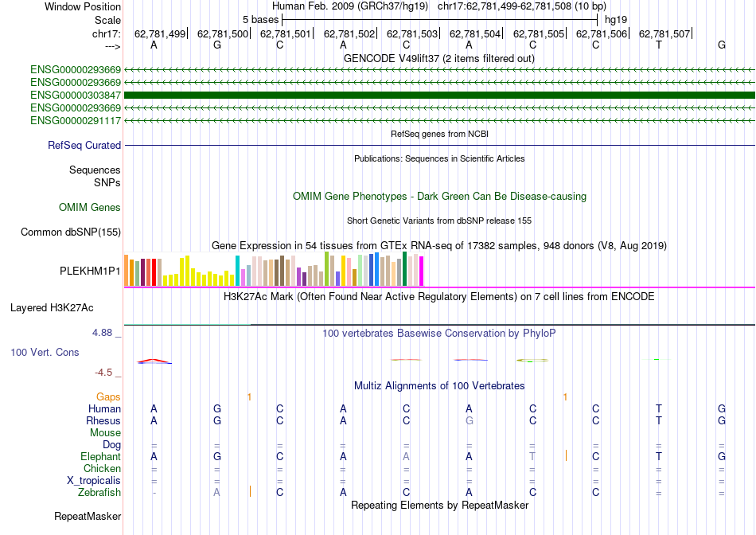This screenshot has width=756, height=535.
Task: Click the tall dark green GTEx bar
Action: (x=404, y=269)
